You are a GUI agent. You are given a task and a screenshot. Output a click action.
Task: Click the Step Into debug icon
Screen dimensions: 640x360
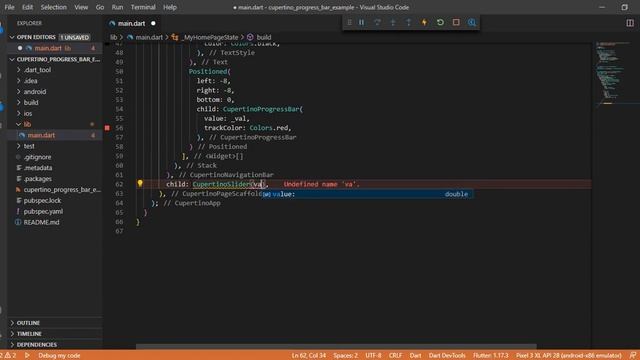[x=393, y=22]
